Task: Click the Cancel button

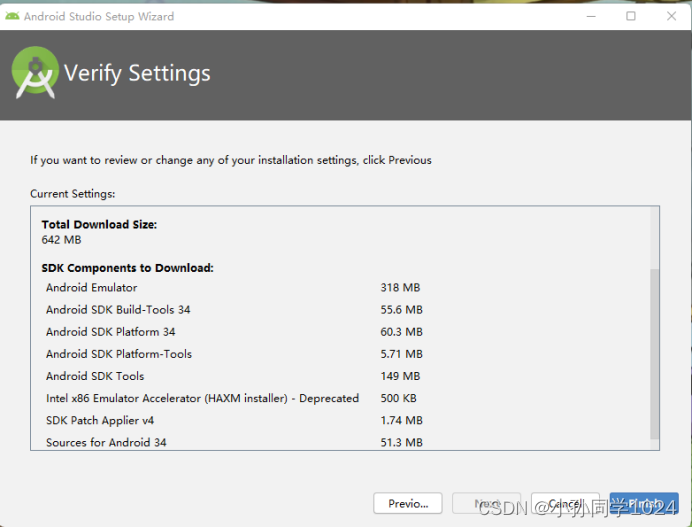Action: click(565, 503)
